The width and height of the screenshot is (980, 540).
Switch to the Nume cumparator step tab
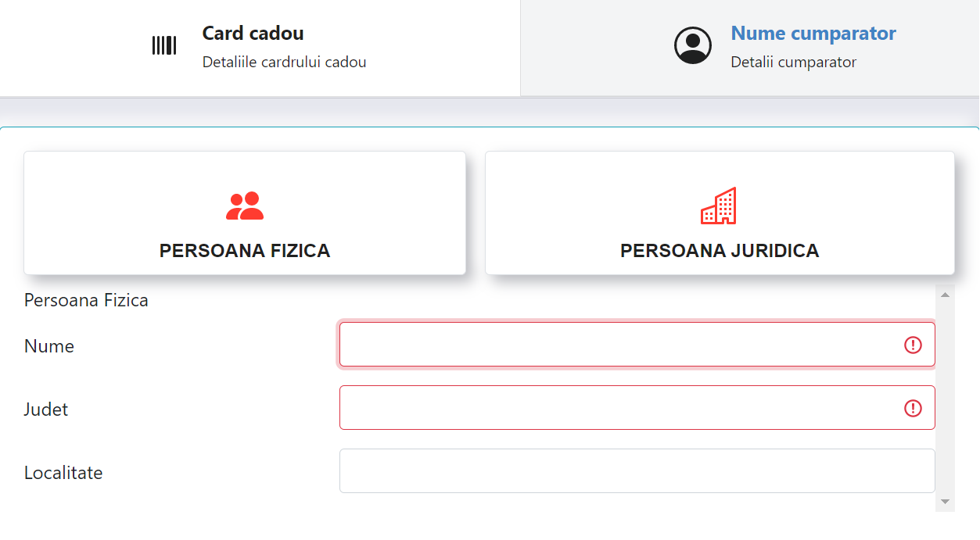point(750,48)
